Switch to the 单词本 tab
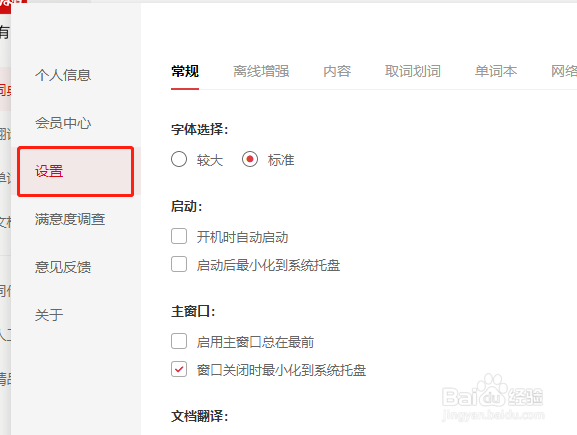Image resolution: width=577 pixels, height=435 pixels. click(x=496, y=71)
